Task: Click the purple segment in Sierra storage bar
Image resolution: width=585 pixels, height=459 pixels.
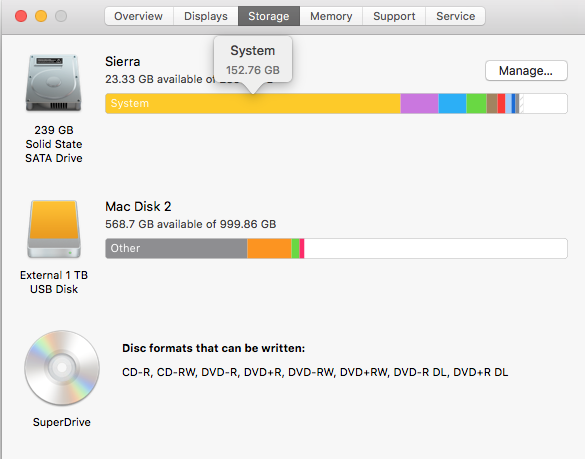Action: click(x=419, y=103)
